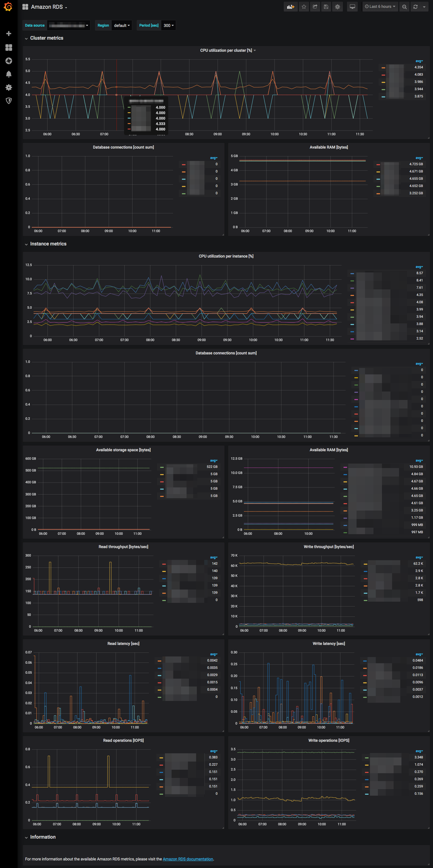Image resolution: width=433 pixels, height=868 pixels.
Task: Sort CPU utilization per instance legend by avg
Action: (419, 267)
